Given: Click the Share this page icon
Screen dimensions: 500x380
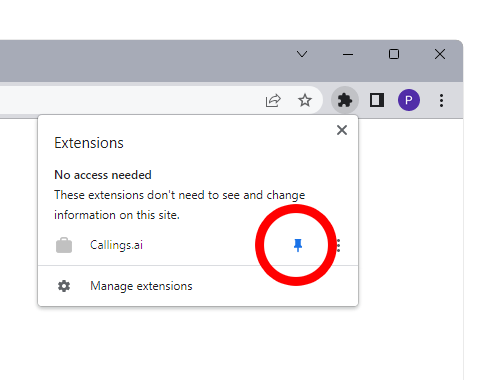Looking at the screenshot, I should (x=273, y=100).
